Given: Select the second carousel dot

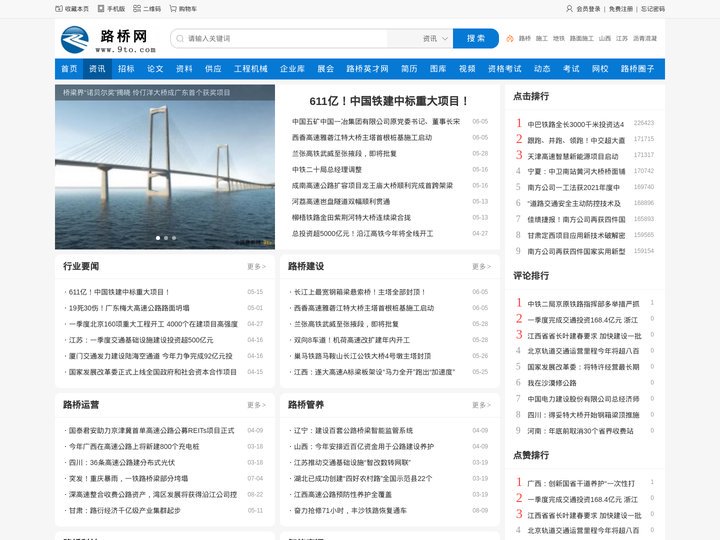Looking at the screenshot, I should point(166,238).
